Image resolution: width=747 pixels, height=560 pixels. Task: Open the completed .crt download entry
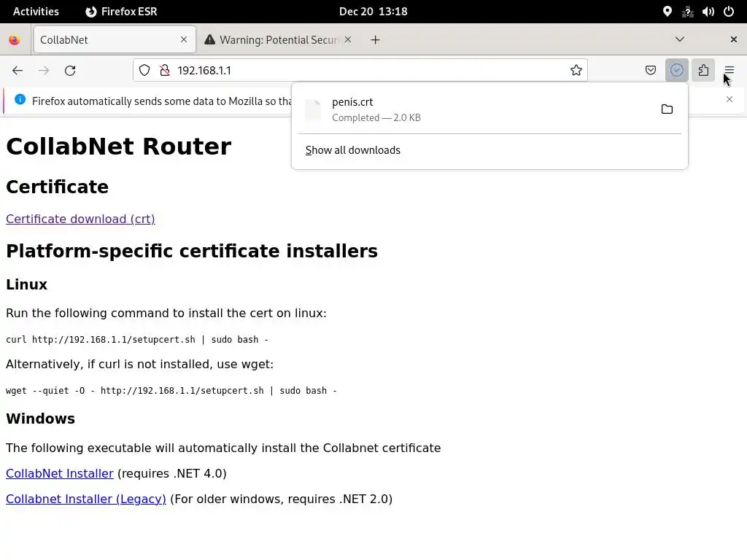(476, 109)
